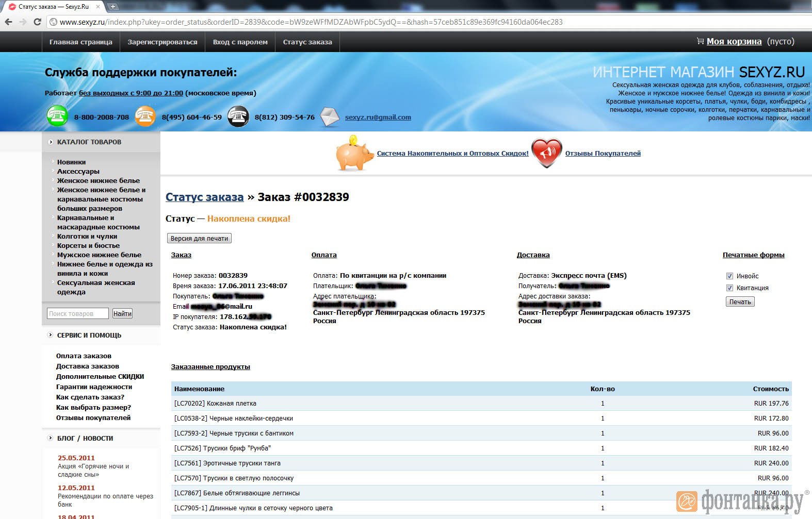Click the red heart megaphone icon

547,153
